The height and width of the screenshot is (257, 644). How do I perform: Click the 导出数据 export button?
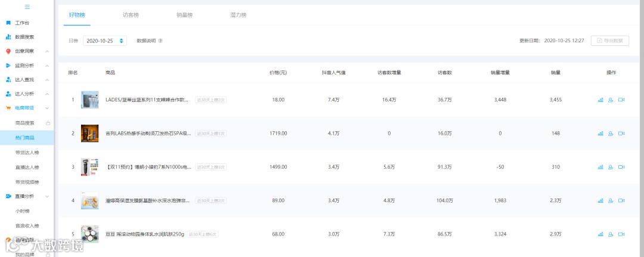click(610, 41)
